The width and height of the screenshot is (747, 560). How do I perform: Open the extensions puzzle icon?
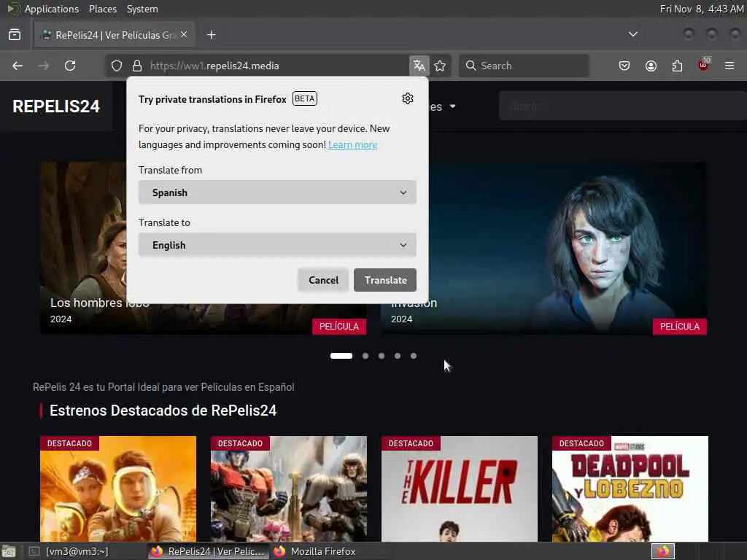click(677, 66)
